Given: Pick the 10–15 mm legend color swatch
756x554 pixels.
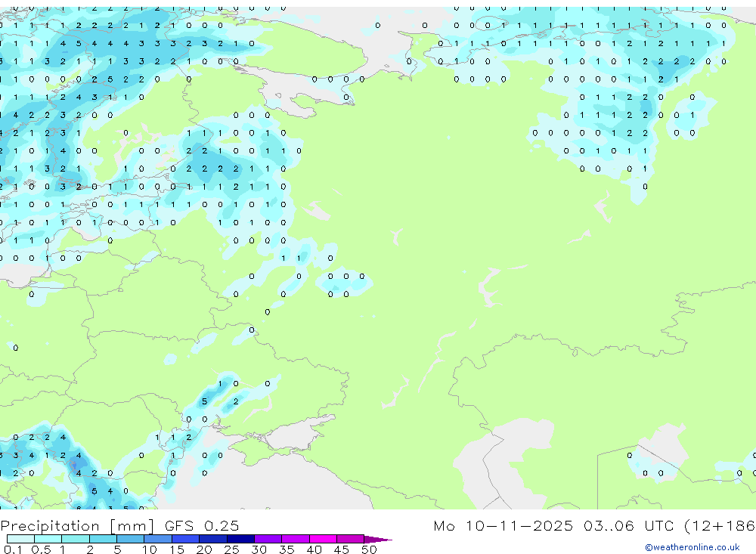Looking at the screenshot, I should coord(158,539).
